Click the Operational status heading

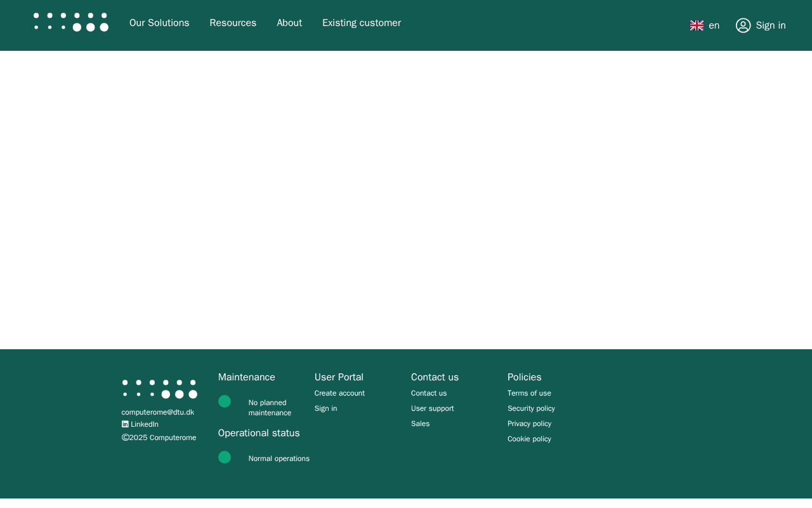259,433
